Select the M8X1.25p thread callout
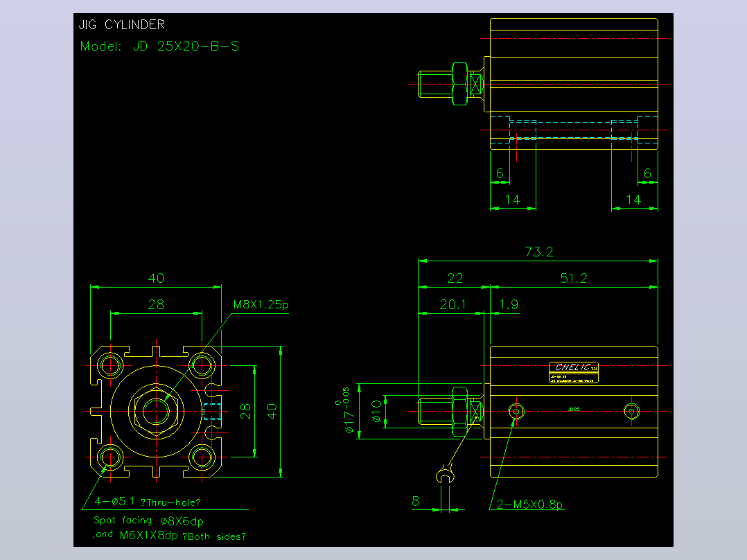 coord(261,304)
